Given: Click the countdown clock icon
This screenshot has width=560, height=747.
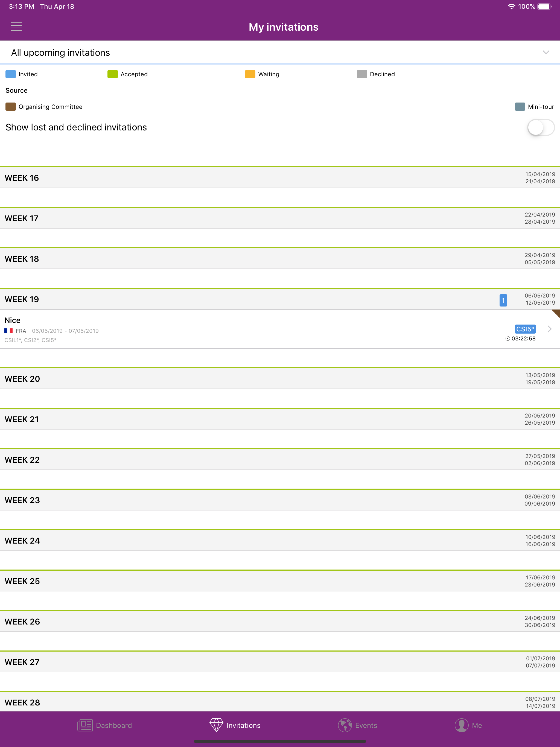Looking at the screenshot, I should tap(507, 339).
